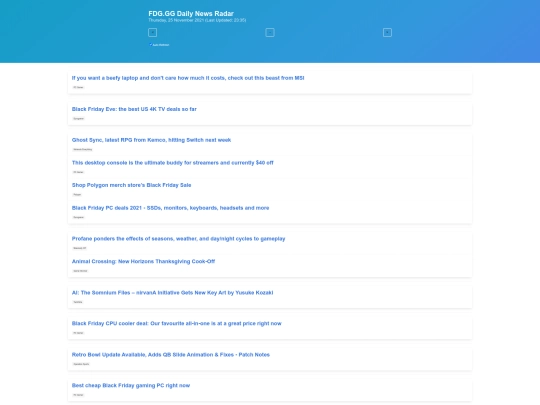Open the beefy MSI laptop article

[x=188, y=78]
